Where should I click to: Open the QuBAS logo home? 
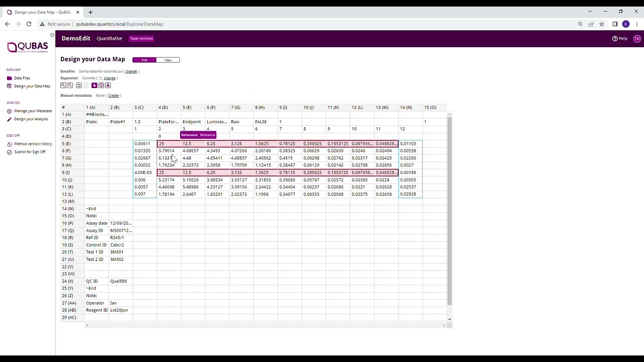pyautogui.click(x=28, y=48)
